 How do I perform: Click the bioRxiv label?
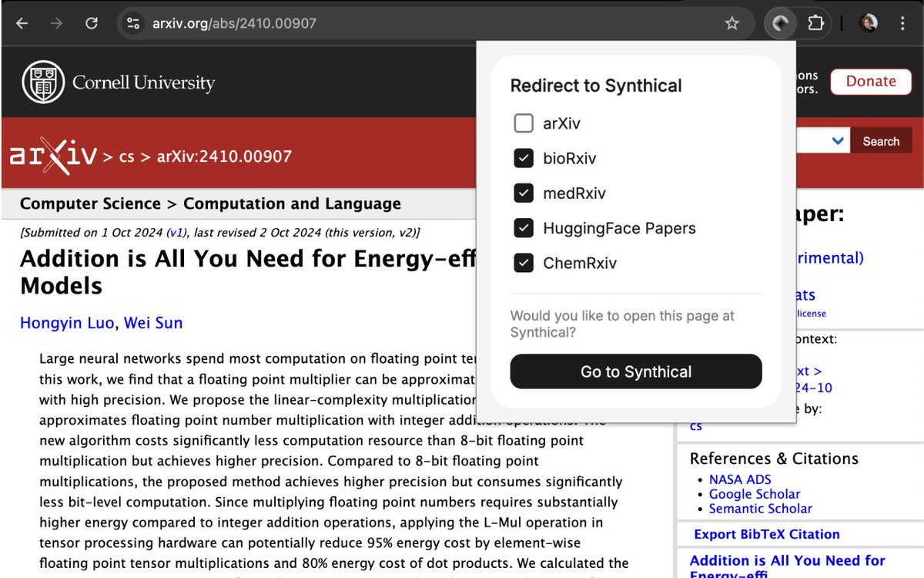tap(570, 159)
